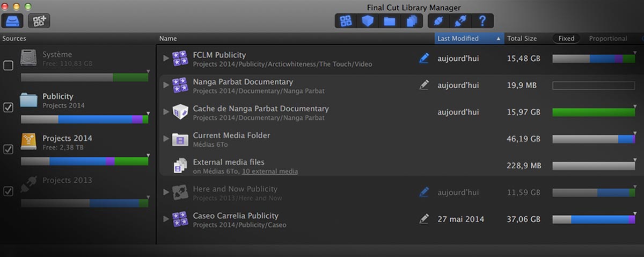The image size is (644, 257).
Task: Click the empty Nanga Parbat Documentary size bar
Action: point(594,85)
